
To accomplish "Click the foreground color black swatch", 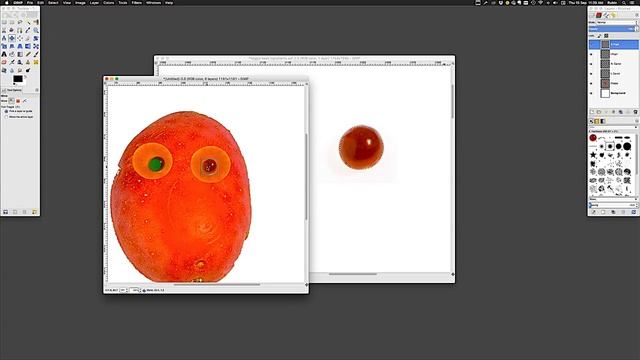I will tap(18, 79).
